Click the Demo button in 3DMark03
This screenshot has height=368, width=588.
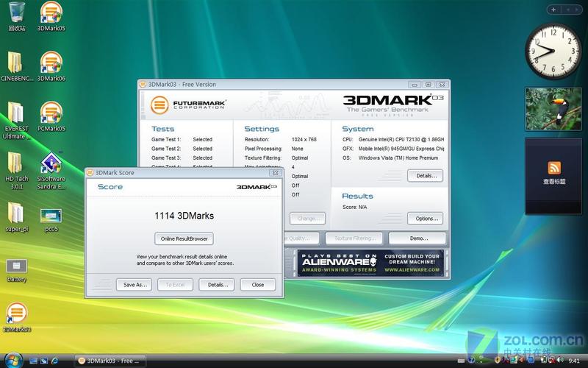417,238
